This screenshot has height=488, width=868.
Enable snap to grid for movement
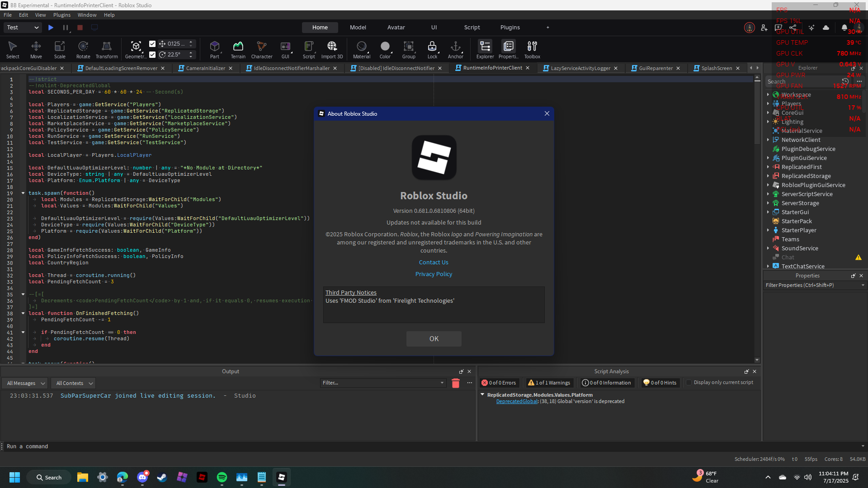click(152, 43)
